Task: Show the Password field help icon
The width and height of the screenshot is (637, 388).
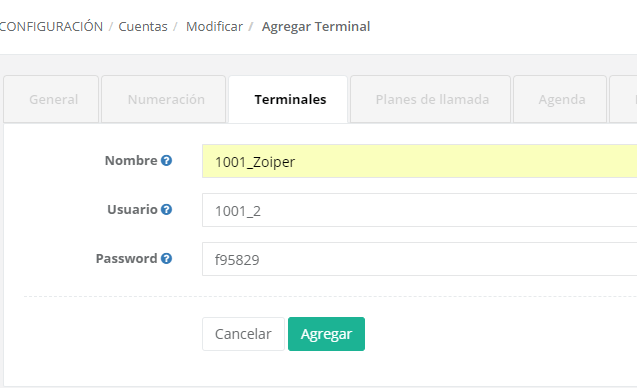Action: 166,258
